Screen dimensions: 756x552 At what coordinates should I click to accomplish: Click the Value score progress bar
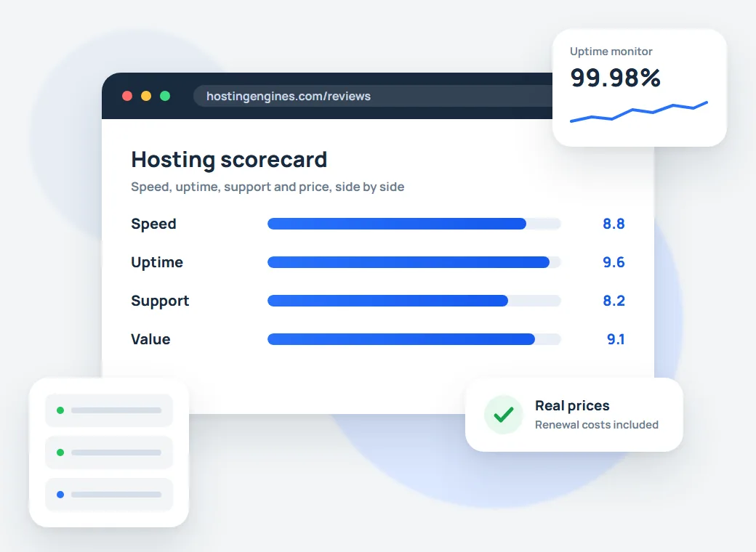414,339
